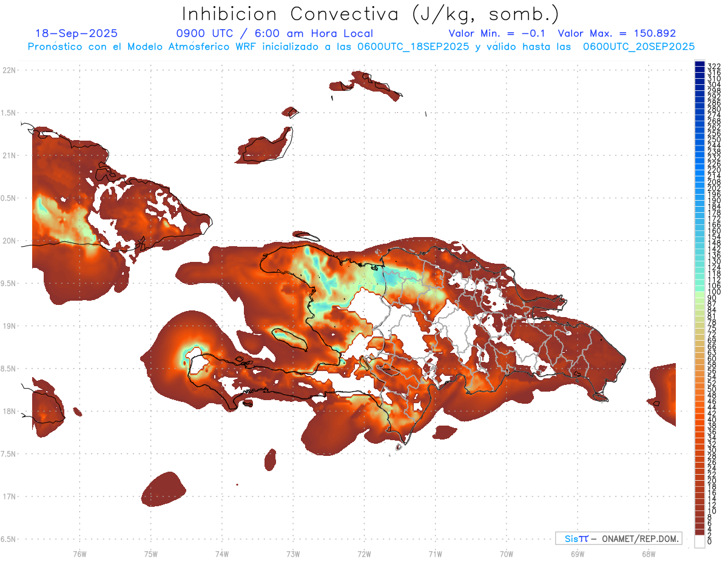Click "0900 UTC / 6:00 am Hora Local"
This screenshot has width=728, height=562.
pyautogui.click(x=274, y=33)
